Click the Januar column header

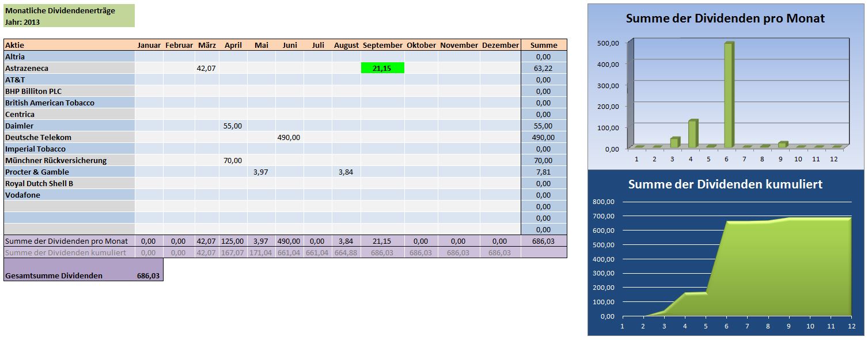pos(149,45)
